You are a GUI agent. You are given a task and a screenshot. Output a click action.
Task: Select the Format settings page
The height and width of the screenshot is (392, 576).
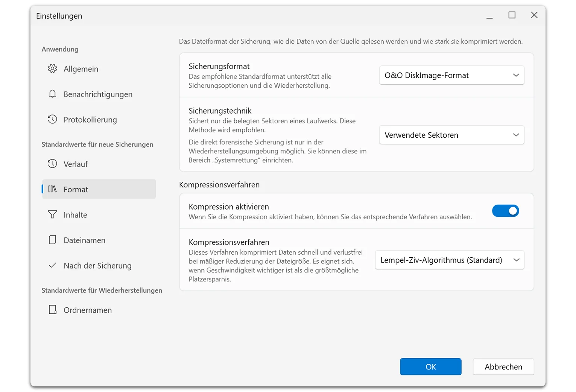99,189
